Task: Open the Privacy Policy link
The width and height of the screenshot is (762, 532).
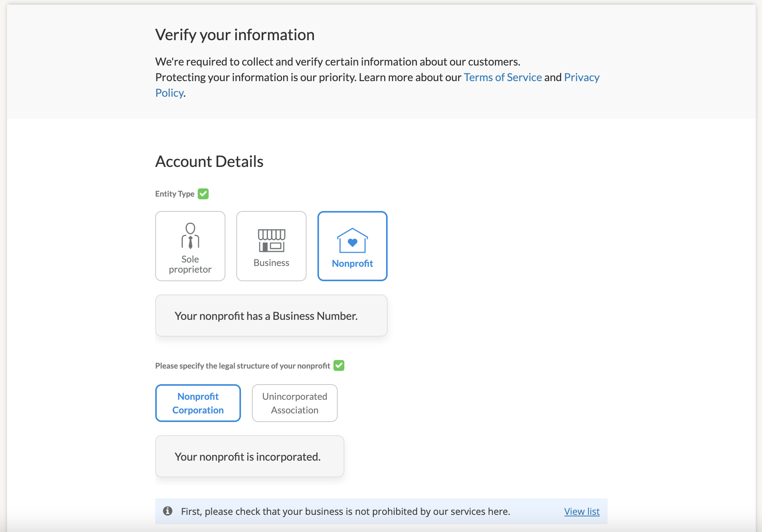Action: pos(581,77)
